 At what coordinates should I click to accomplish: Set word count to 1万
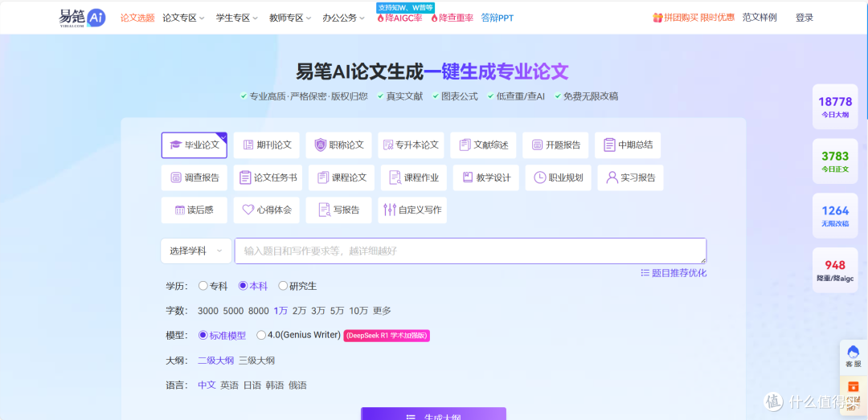coord(280,311)
